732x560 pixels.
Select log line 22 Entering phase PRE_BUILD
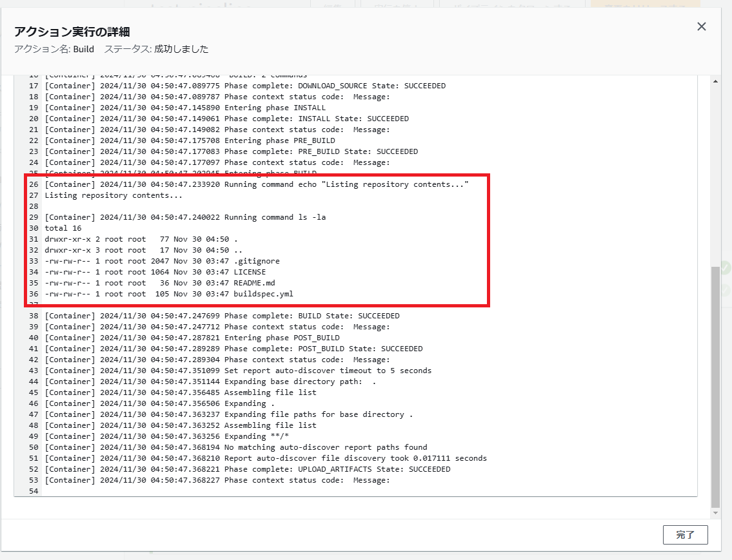pyautogui.click(x=190, y=141)
